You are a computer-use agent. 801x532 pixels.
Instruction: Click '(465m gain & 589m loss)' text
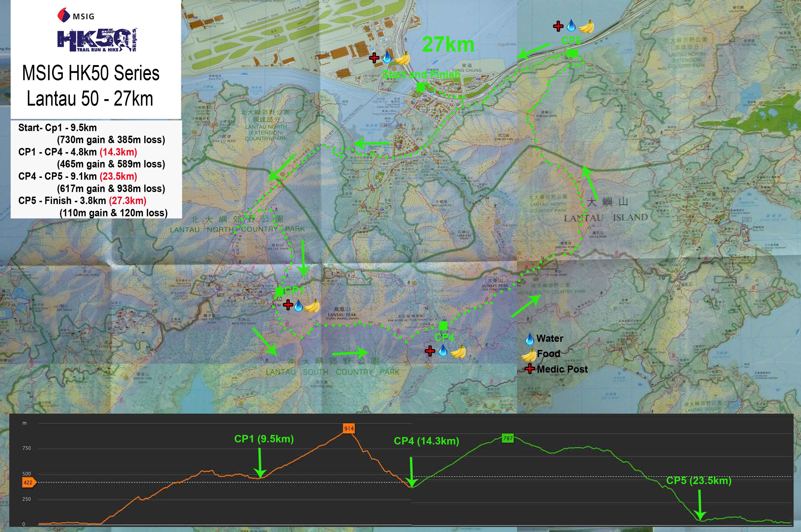(x=111, y=164)
